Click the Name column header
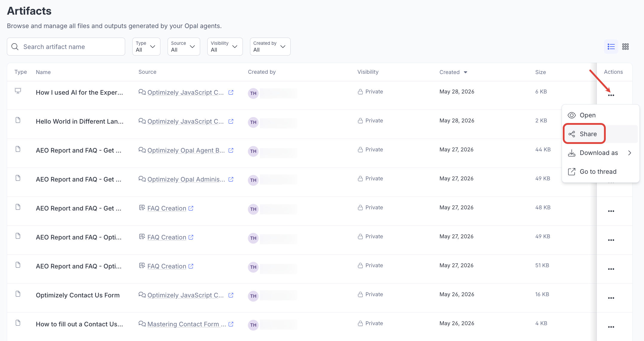The image size is (644, 341). 43,72
